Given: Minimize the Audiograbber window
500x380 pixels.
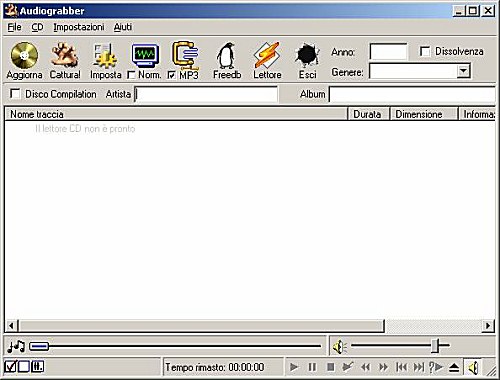Looking at the screenshot, I should (459, 11).
